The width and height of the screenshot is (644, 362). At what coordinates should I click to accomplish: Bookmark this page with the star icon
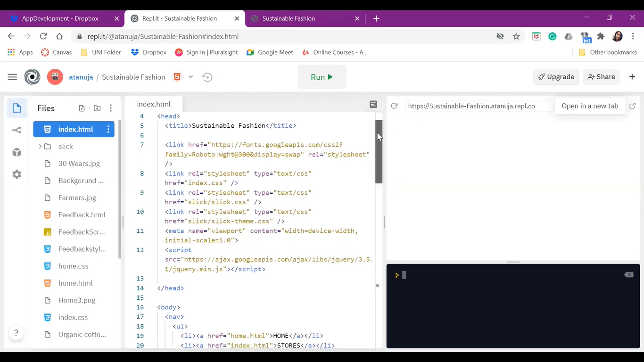click(x=516, y=36)
